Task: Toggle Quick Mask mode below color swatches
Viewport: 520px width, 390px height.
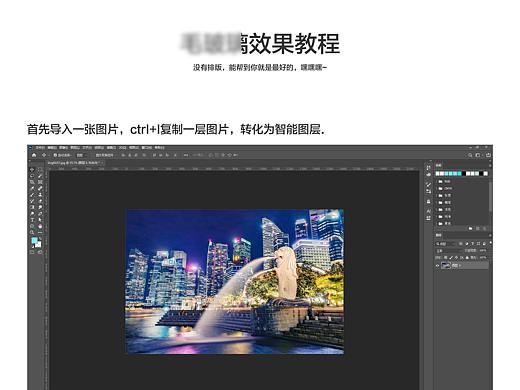Action: click(32, 252)
